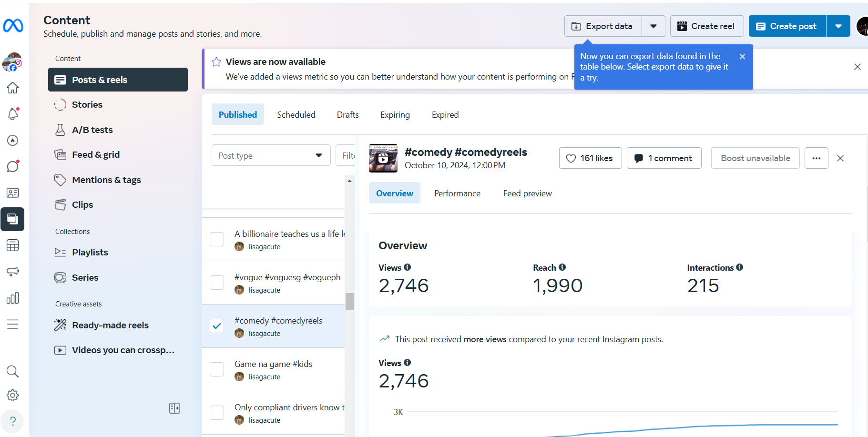Click the scroll-up arrow of post list
Screen dimensions: 868x437
[349, 181]
